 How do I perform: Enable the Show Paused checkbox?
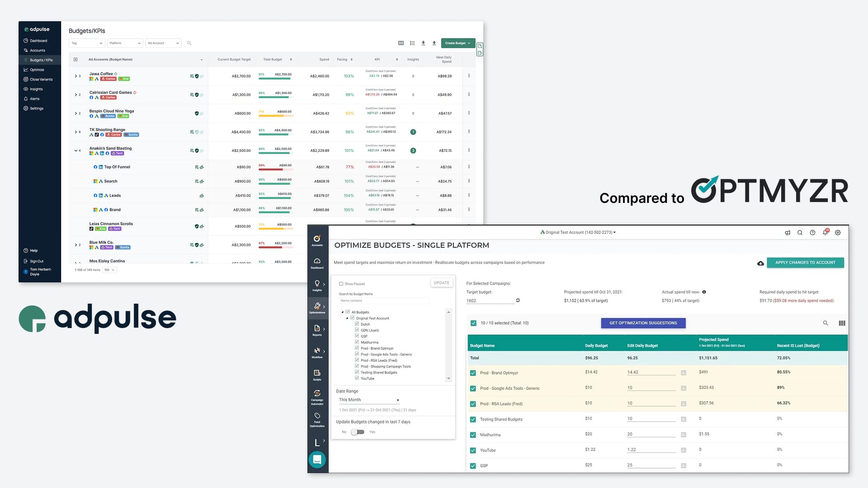tap(341, 284)
